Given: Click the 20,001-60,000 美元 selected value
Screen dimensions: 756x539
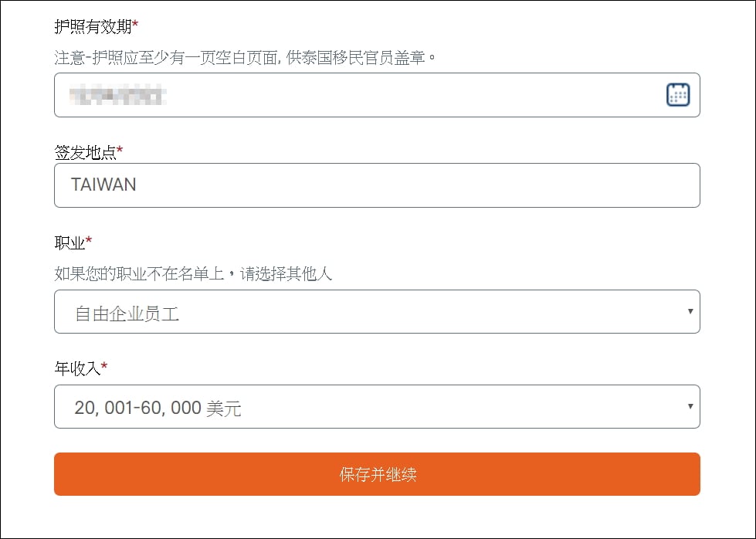Looking at the screenshot, I should point(158,408).
